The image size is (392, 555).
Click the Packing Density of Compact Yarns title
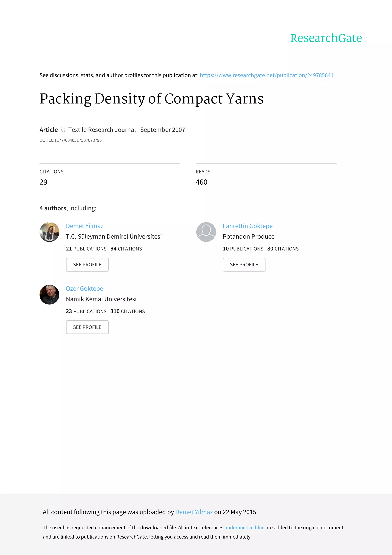(151, 99)
